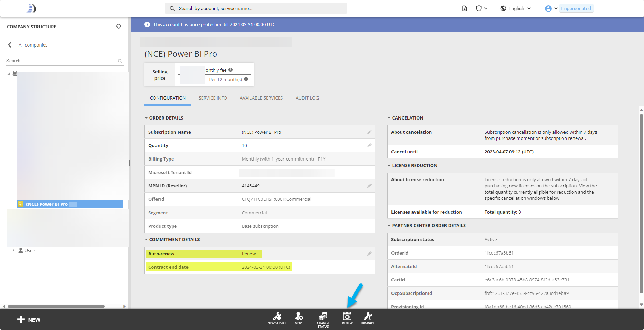Collapse the License Reduction section
The height and width of the screenshot is (330, 644).
[389, 165]
